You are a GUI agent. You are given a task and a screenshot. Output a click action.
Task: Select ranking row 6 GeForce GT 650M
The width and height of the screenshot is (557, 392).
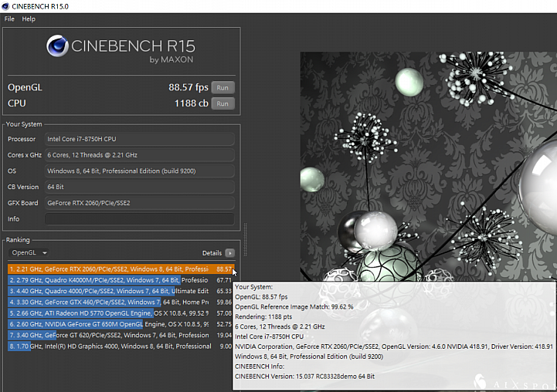click(121, 324)
